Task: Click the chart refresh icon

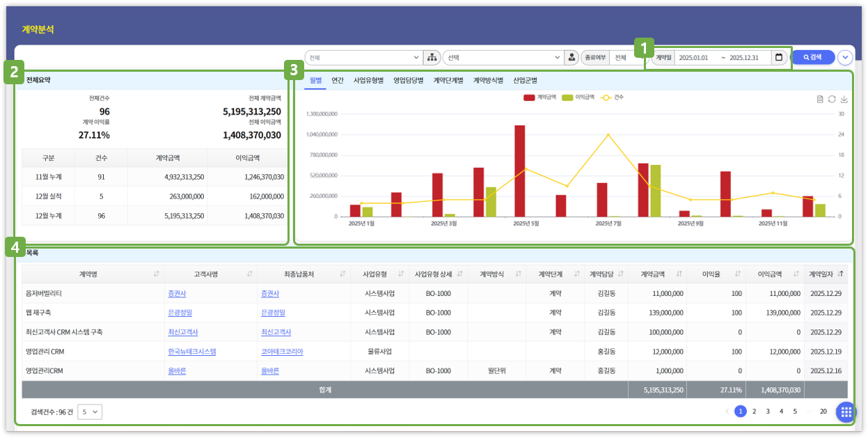Action: click(x=832, y=100)
